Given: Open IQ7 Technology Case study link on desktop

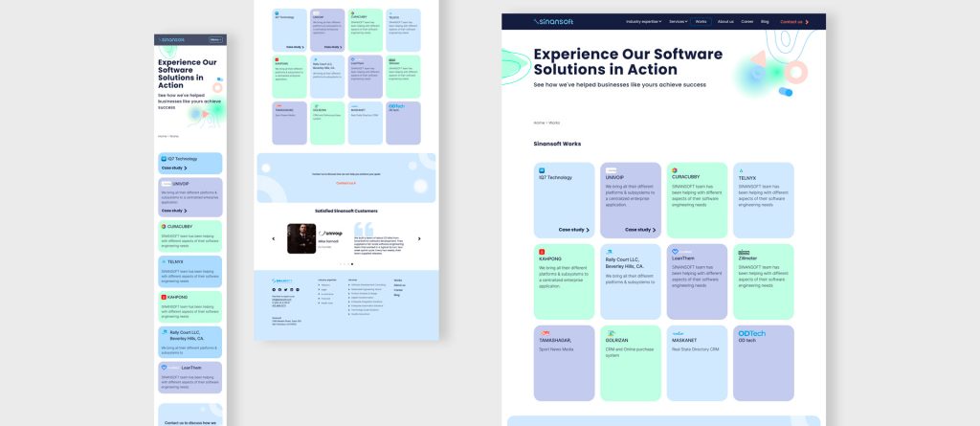Looking at the screenshot, I should point(574,230).
